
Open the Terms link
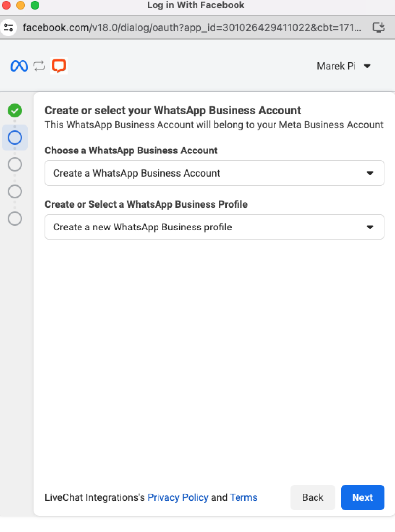coord(243,498)
